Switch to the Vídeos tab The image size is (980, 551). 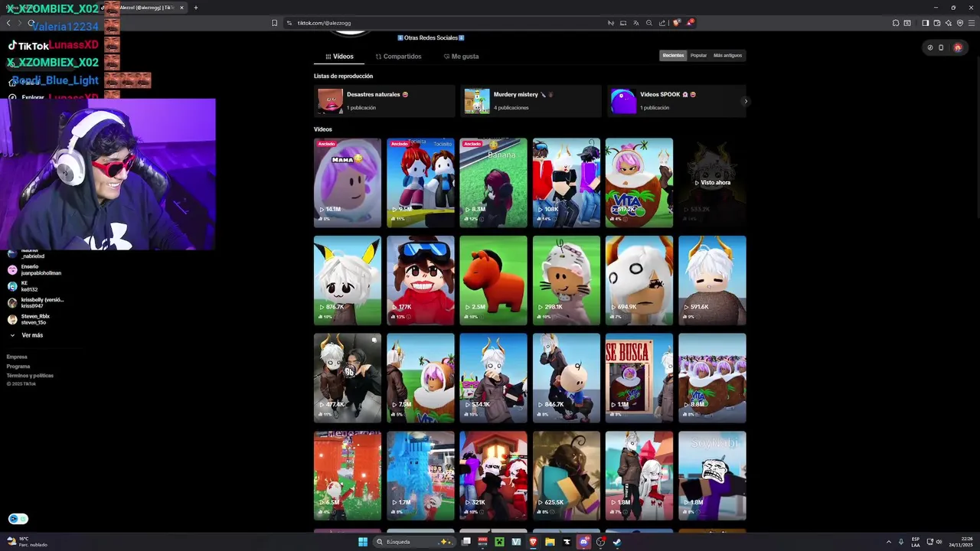339,56
